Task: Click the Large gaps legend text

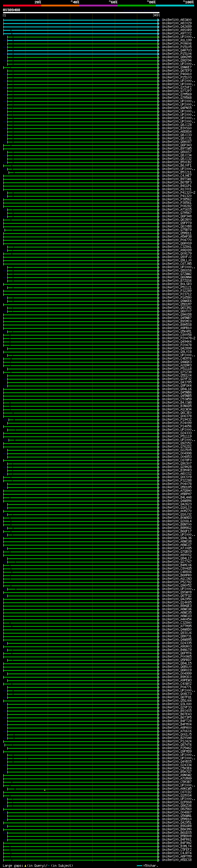Action: tap(38, 866)
